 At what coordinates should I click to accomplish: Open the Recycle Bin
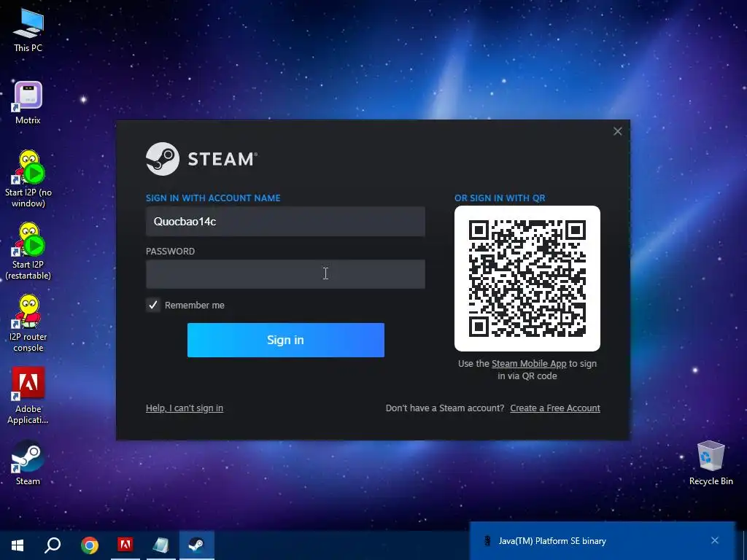(711, 463)
